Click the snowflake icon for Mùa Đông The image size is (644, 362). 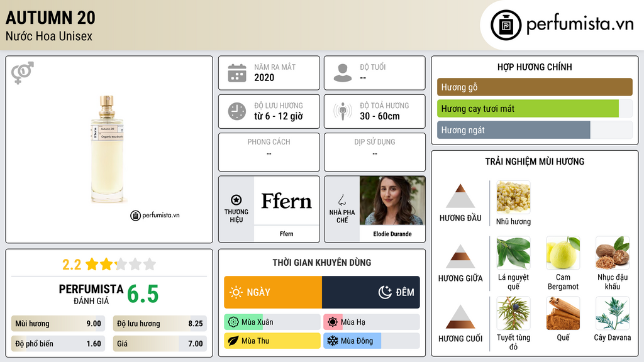click(x=333, y=341)
